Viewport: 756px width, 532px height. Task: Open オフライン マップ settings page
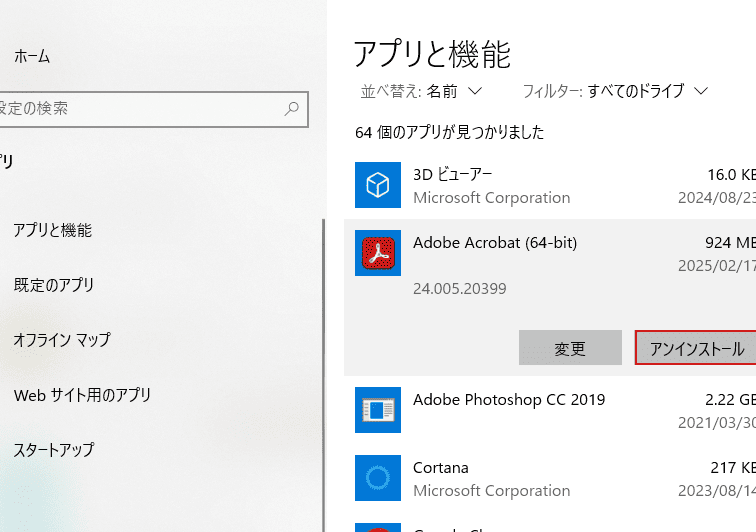(62, 340)
